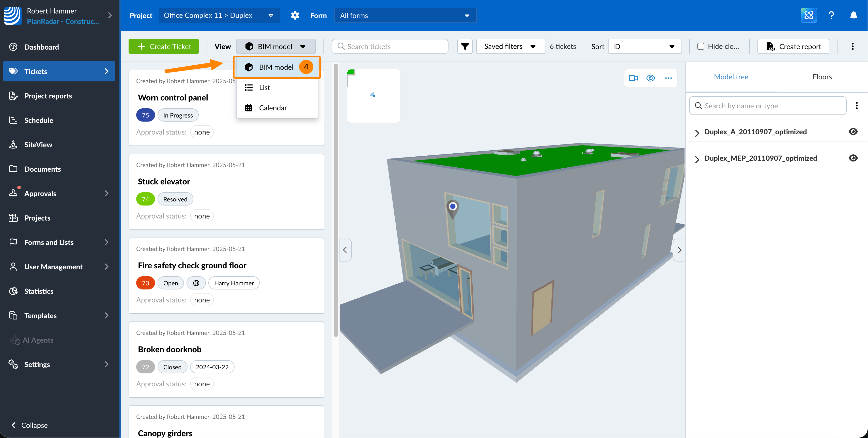The height and width of the screenshot is (438, 868).
Task: Expand User Management sidebar submenu
Action: click(106, 267)
